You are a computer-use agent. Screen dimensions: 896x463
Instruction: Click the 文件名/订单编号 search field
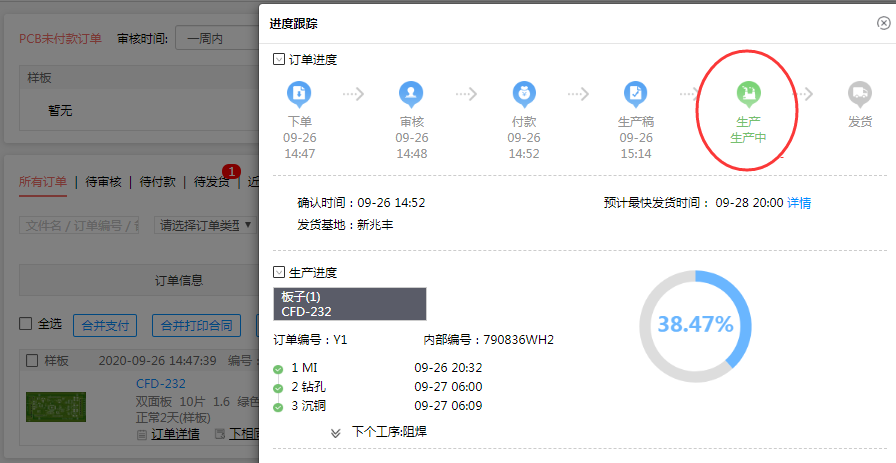(x=82, y=225)
